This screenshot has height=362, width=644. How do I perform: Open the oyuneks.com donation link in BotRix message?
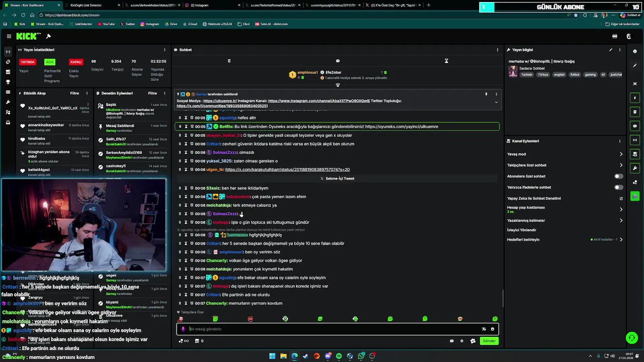click(401, 127)
